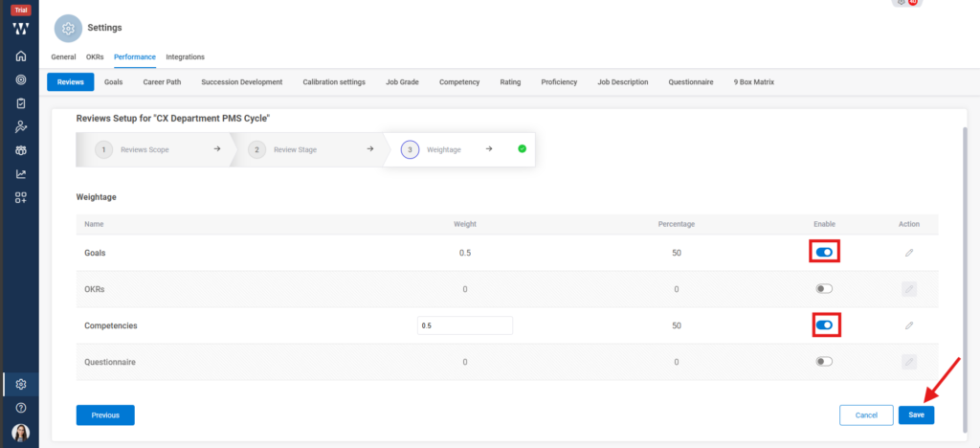This screenshot has height=448, width=980.
Task: Open the add apps grid icon in sidebar
Action: pos(21,198)
